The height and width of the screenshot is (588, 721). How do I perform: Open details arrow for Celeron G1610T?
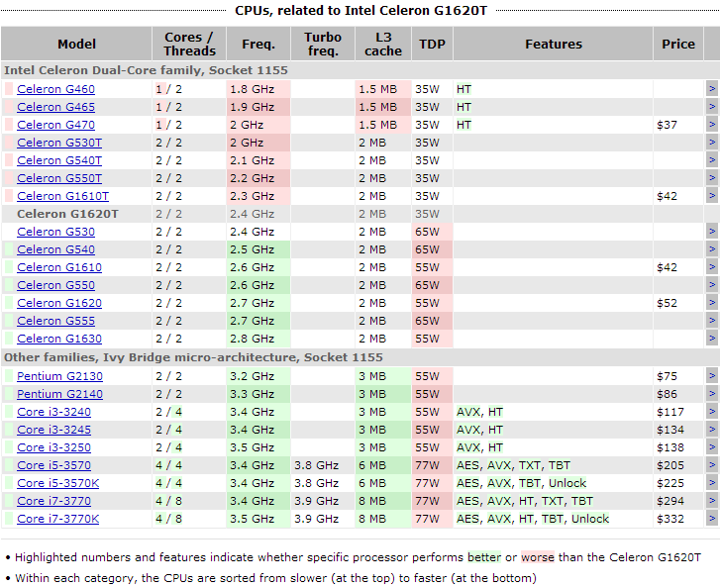[712, 196]
